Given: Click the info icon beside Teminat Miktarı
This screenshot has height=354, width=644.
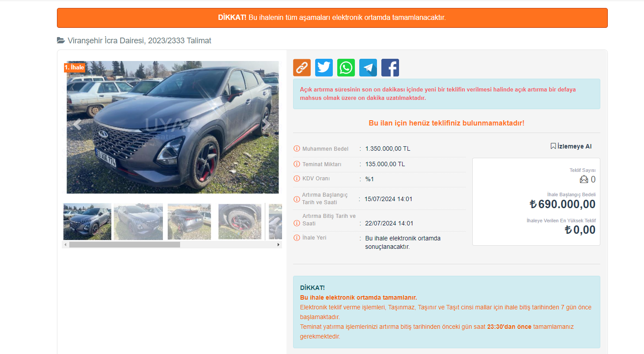Looking at the screenshot, I should pyautogui.click(x=297, y=164).
